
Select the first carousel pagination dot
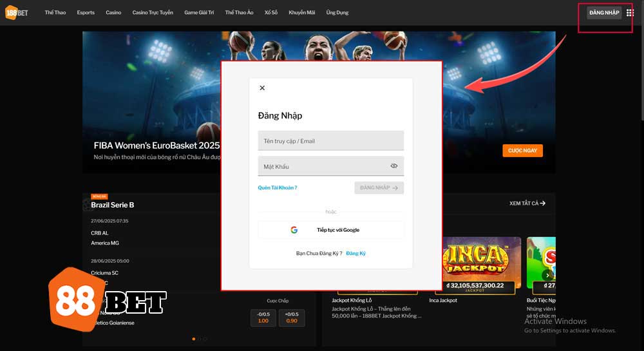pyautogui.click(x=194, y=339)
